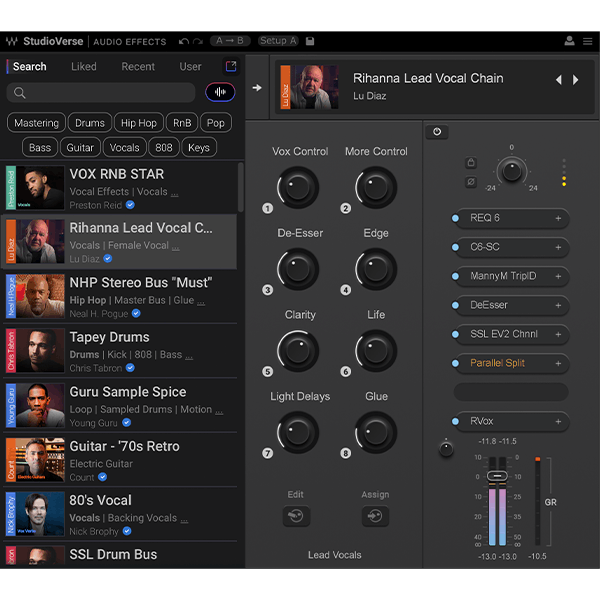Click the input gain lock icon
Image resolution: width=600 pixels, height=600 pixels.
(471, 162)
